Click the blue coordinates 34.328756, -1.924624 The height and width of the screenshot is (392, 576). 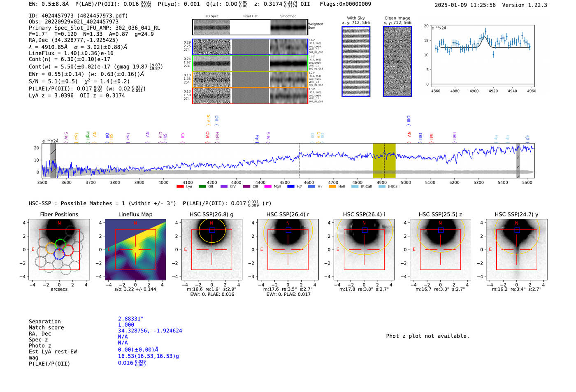point(150,331)
